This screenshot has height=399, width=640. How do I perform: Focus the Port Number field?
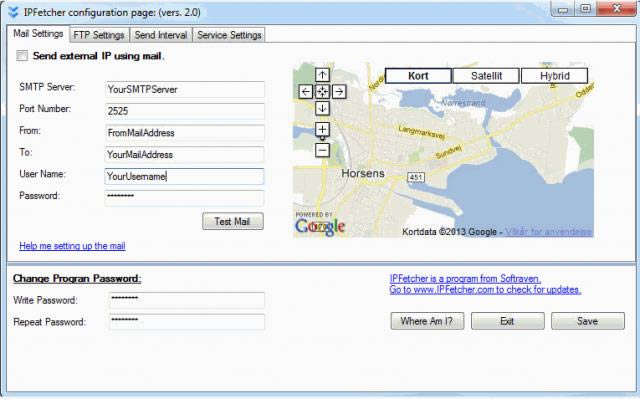coord(184,111)
